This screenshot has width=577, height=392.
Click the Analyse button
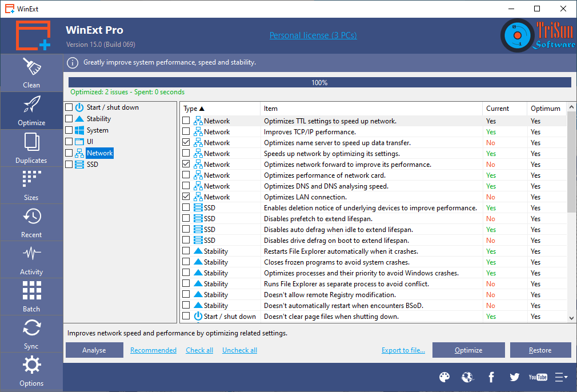click(94, 350)
